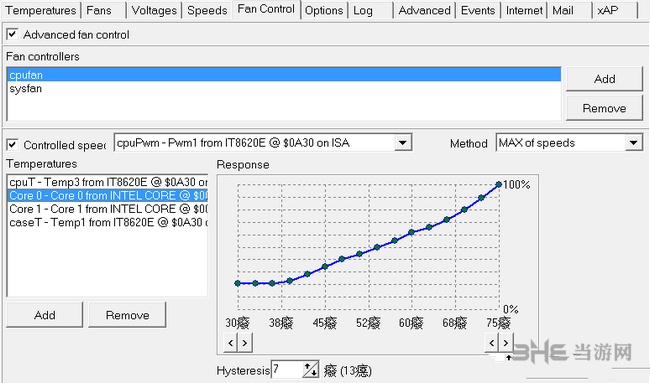Toggle Advanced fan control checkbox

[12, 34]
